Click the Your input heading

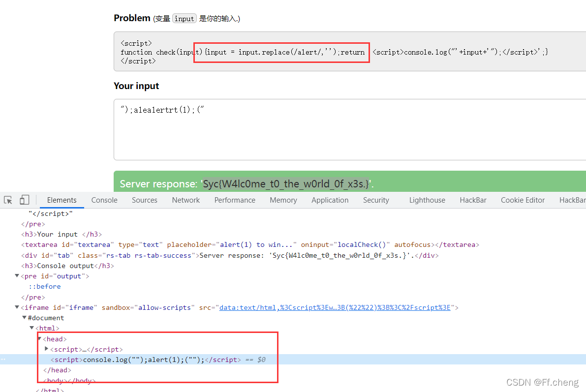[136, 86]
